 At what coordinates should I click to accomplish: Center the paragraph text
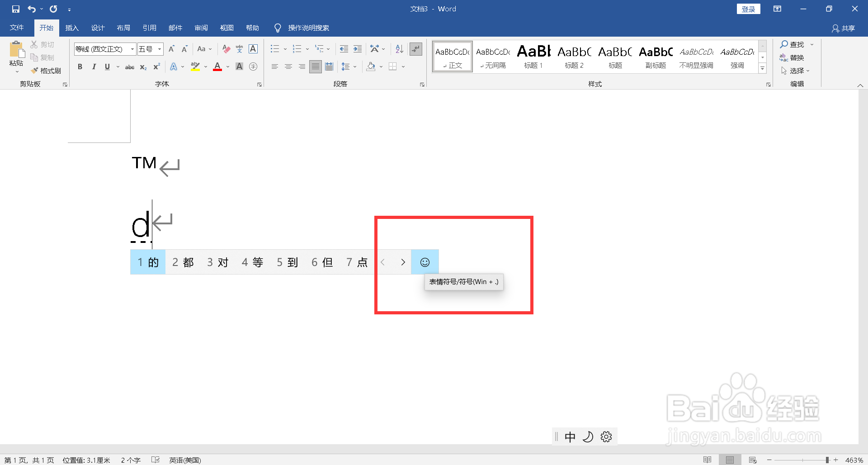pyautogui.click(x=288, y=67)
